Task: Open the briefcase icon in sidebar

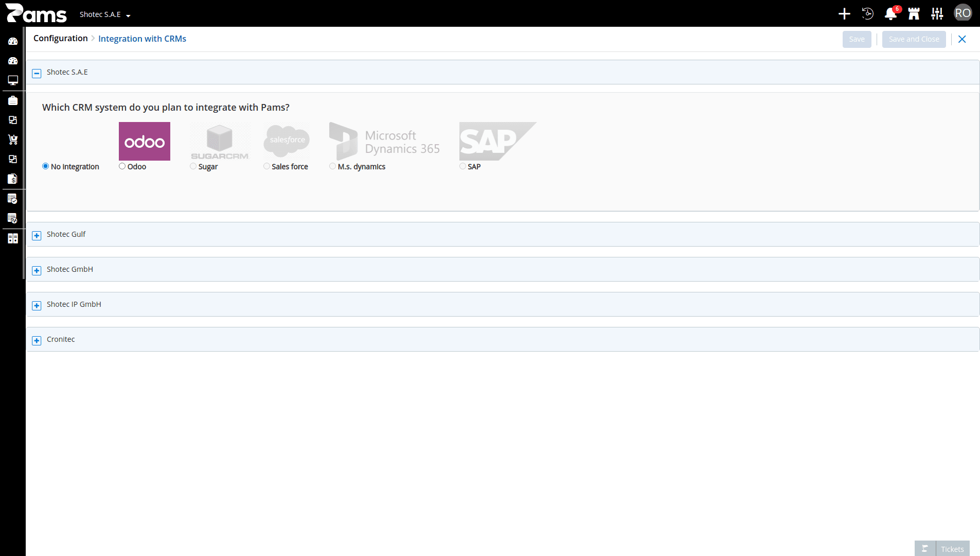Action: pos(13,100)
